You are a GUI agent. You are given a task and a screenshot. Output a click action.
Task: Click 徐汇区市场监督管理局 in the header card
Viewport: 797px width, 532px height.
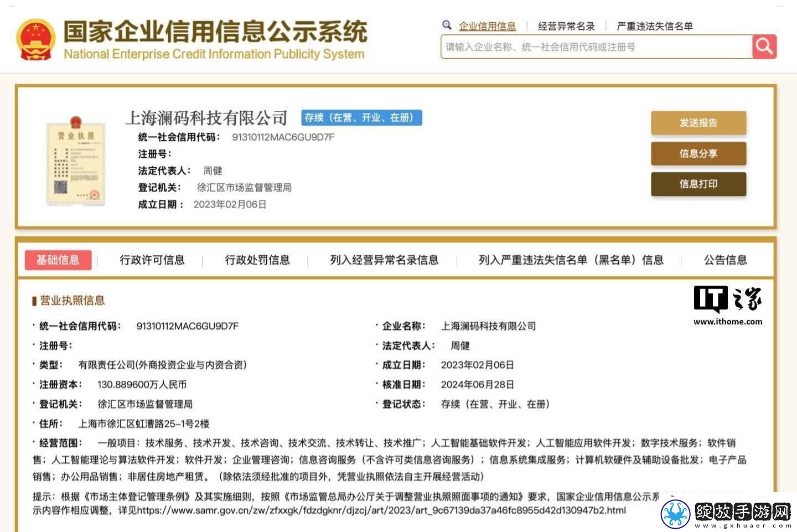point(244,188)
